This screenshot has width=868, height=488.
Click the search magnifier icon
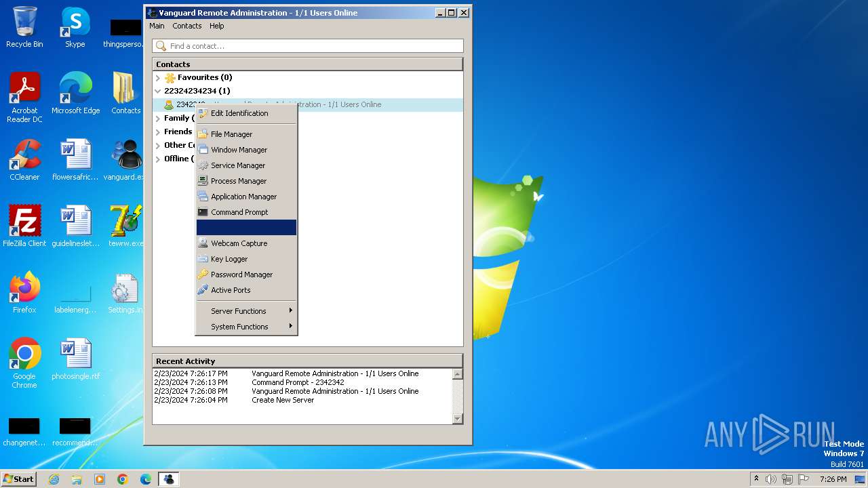coord(161,46)
